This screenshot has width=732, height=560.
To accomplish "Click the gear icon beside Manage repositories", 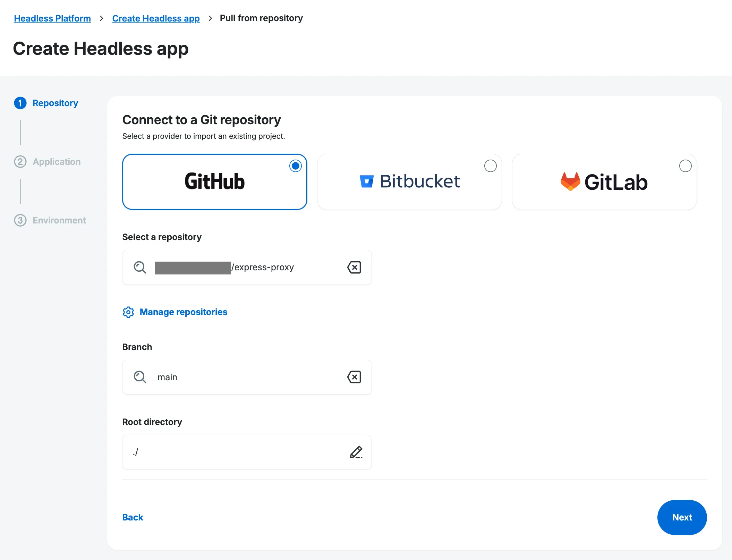I will [128, 312].
